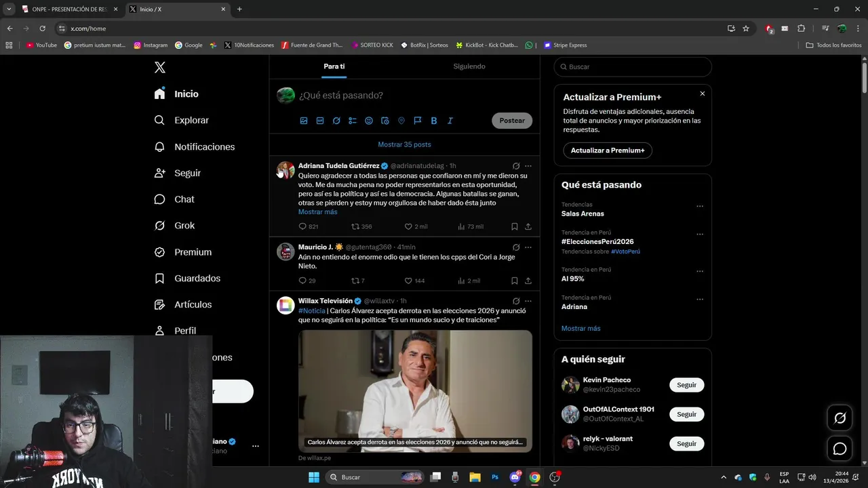
Task: Click browser reload button
Action: tap(42, 28)
